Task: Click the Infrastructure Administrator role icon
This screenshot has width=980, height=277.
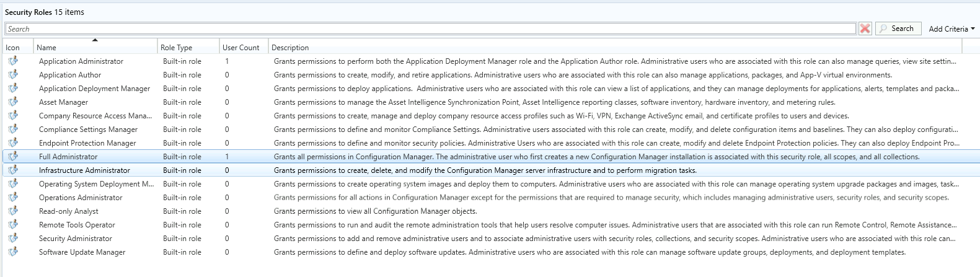Action: point(13,170)
